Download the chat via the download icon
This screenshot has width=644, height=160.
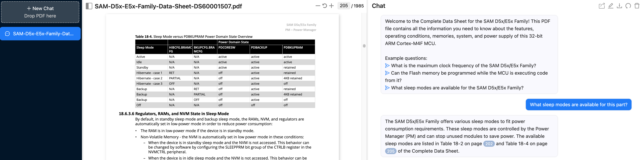pos(619,6)
